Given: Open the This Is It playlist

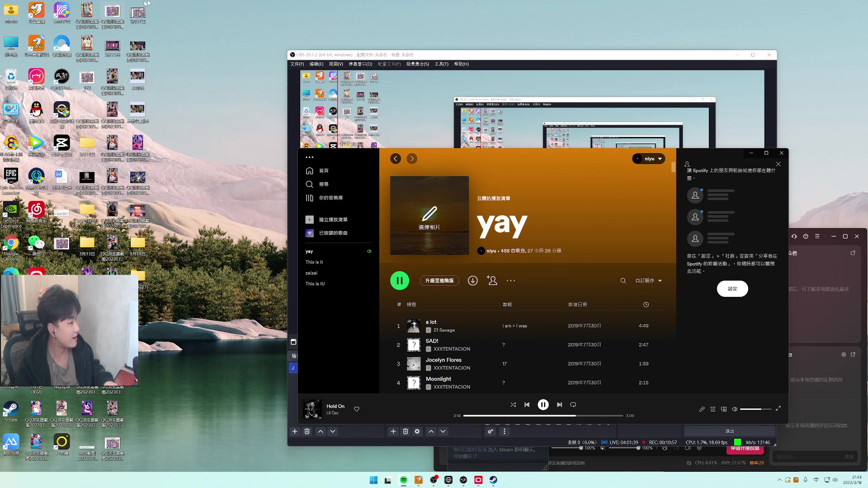Looking at the screenshot, I should point(314,262).
